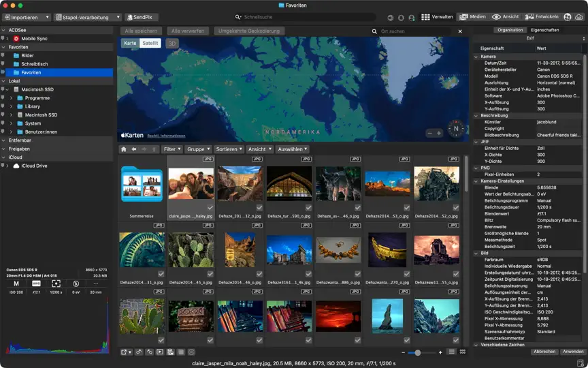Expand the Programme folder in tree
Viewport: 588px width, 368px height.
[11, 98]
